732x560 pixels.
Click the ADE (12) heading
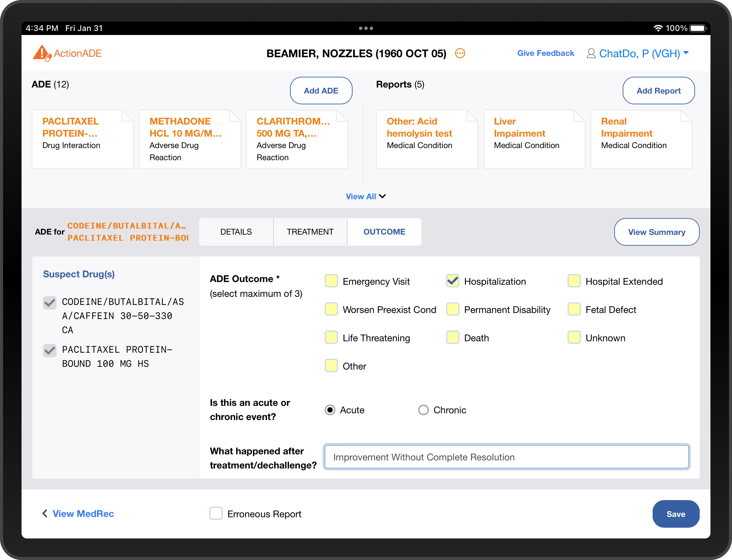tap(50, 84)
